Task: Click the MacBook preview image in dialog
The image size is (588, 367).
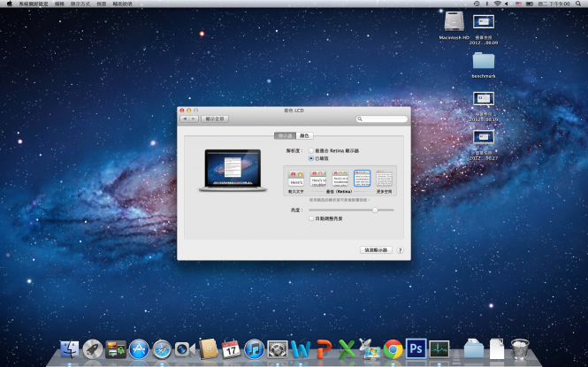Action: click(x=233, y=170)
